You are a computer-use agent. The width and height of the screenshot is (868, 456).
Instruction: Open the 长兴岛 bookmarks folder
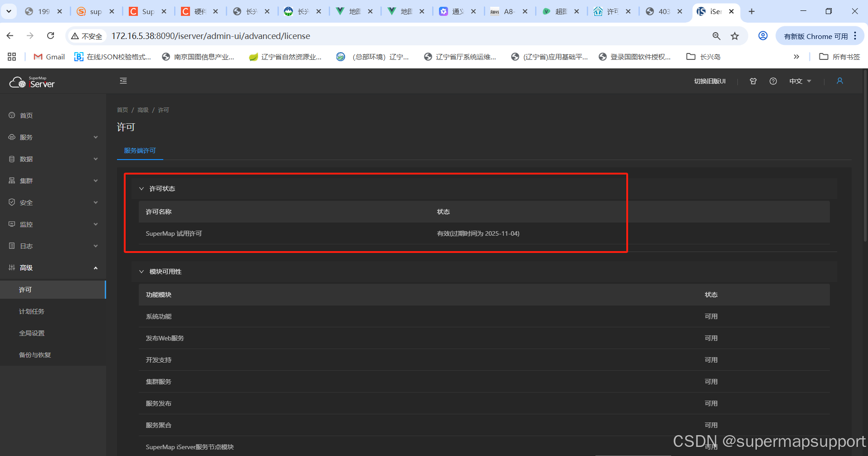(x=703, y=57)
